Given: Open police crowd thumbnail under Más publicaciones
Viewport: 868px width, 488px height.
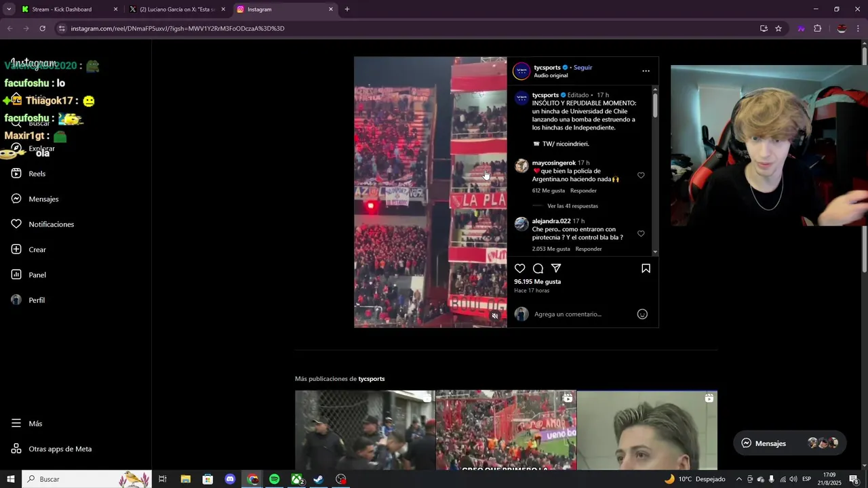Looking at the screenshot, I should pyautogui.click(x=365, y=430).
